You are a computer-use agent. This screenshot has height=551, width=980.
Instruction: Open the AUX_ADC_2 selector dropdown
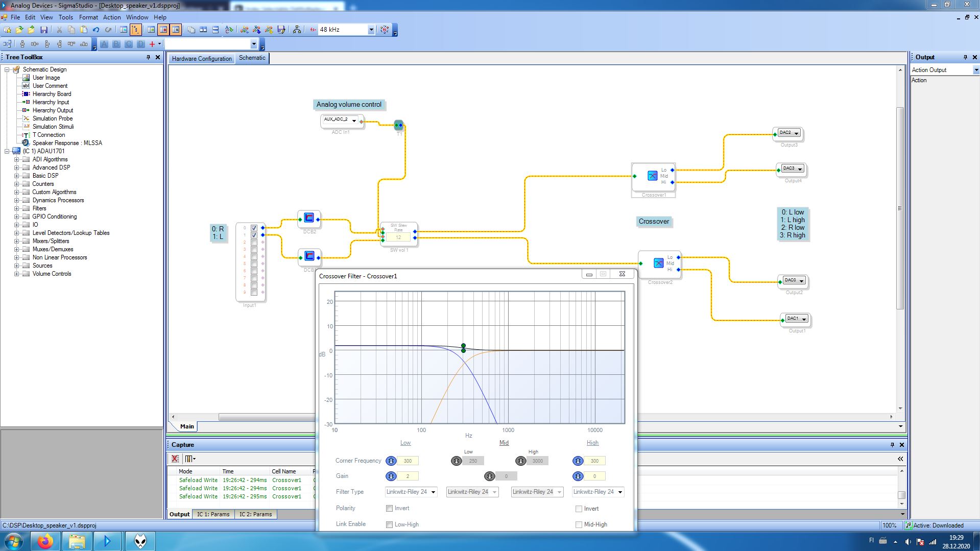pos(353,121)
